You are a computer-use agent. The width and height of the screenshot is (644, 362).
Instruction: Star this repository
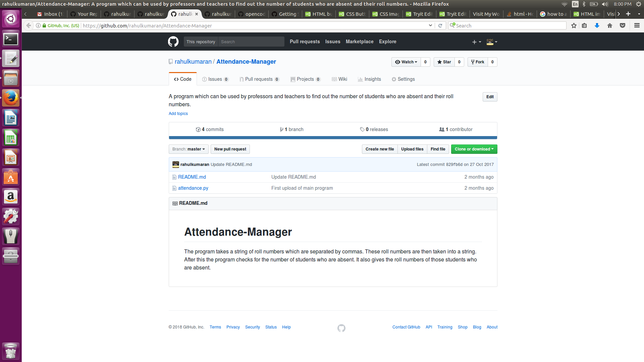(x=444, y=62)
